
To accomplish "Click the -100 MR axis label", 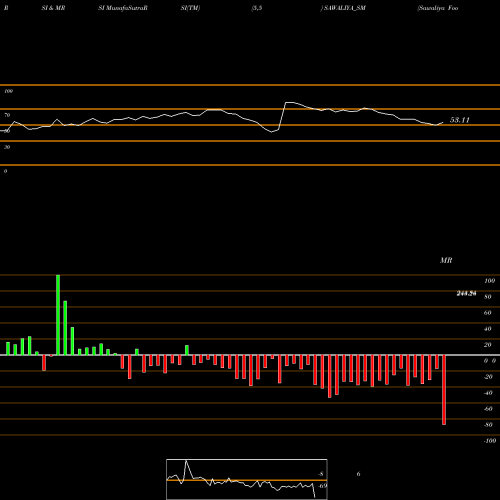I will click(490, 441).
